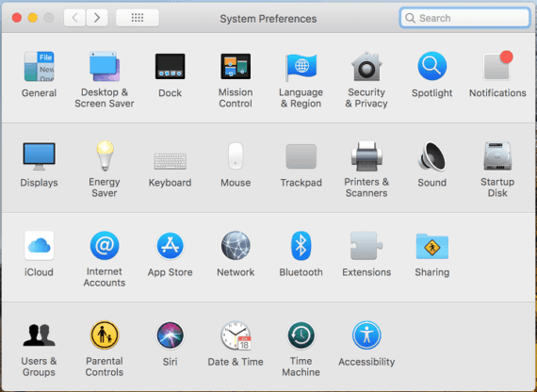
Task: Click the Search field
Action: tap(464, 18)
